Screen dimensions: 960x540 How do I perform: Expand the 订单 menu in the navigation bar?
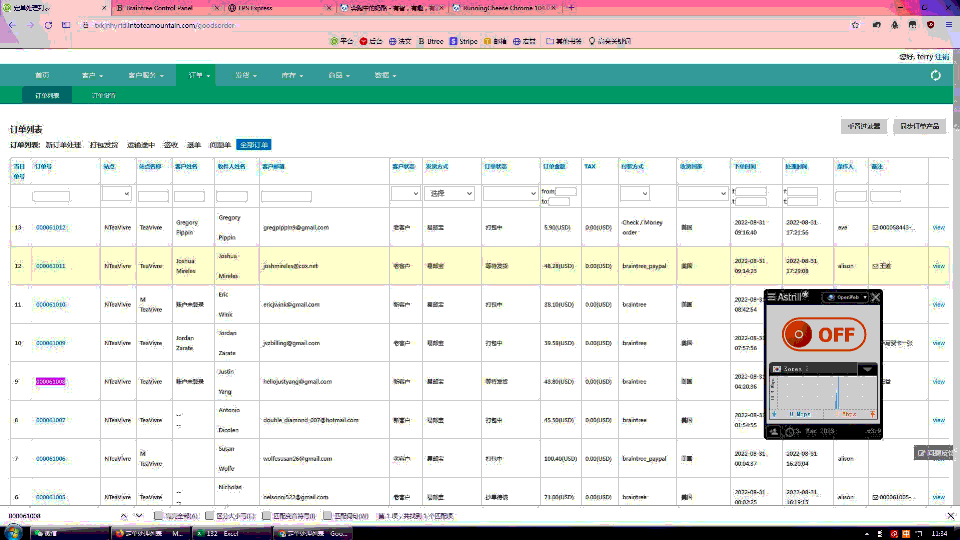pos(198,75)
